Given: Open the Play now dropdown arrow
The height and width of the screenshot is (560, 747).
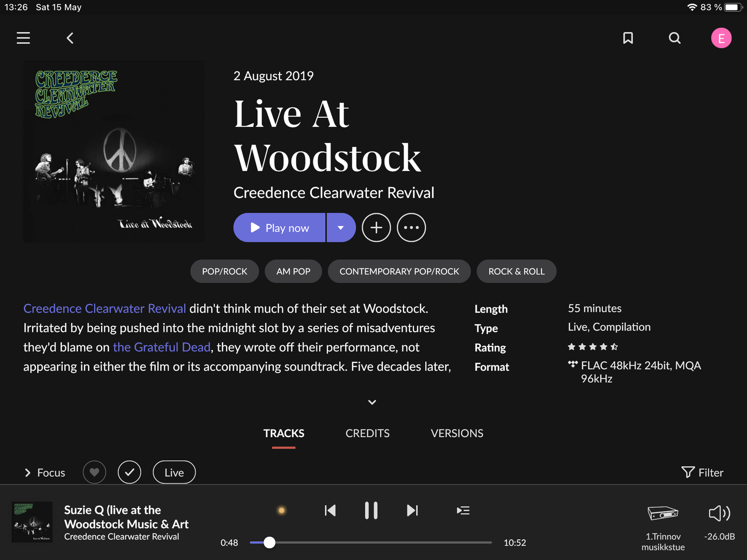Looking at the screenshot, I should pyautogui.click(x=341, y=228).
